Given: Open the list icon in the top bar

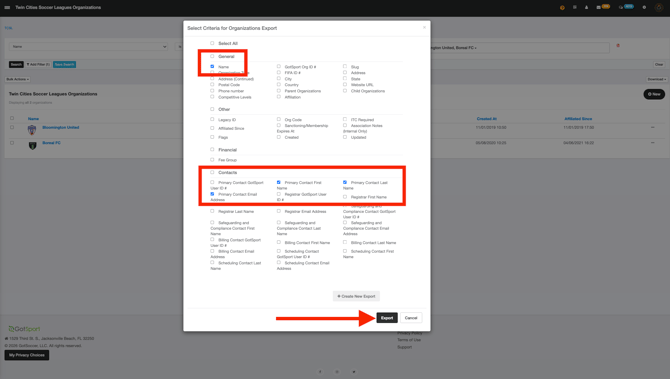Looking at the screenshot, I should pyautogui.click(x=575, y=7).
